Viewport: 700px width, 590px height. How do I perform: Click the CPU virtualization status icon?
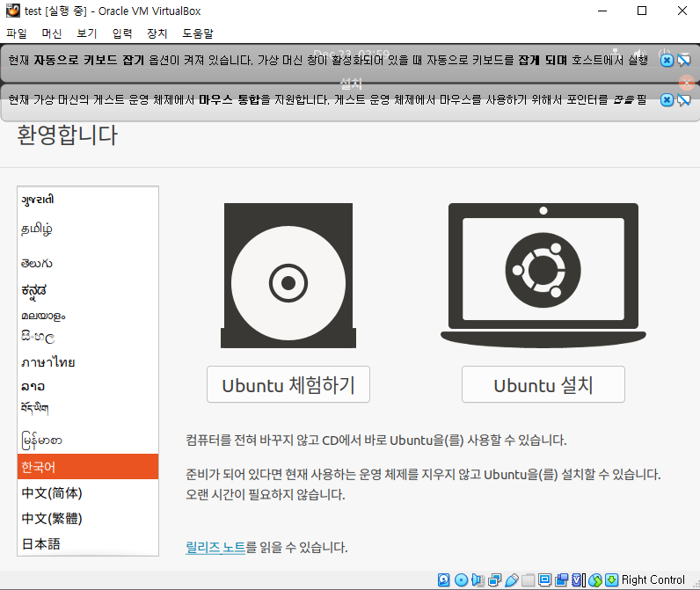pos(578,579)
